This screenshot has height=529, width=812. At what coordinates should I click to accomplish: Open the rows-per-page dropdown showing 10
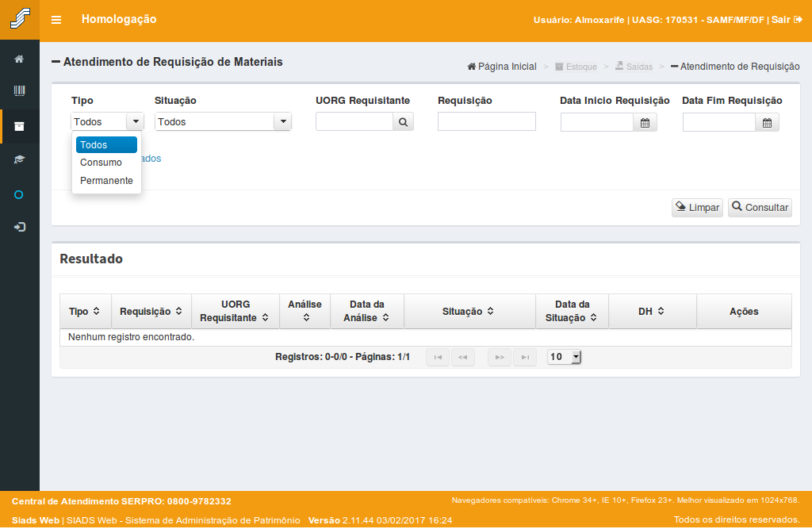click(x=565, y=357)
